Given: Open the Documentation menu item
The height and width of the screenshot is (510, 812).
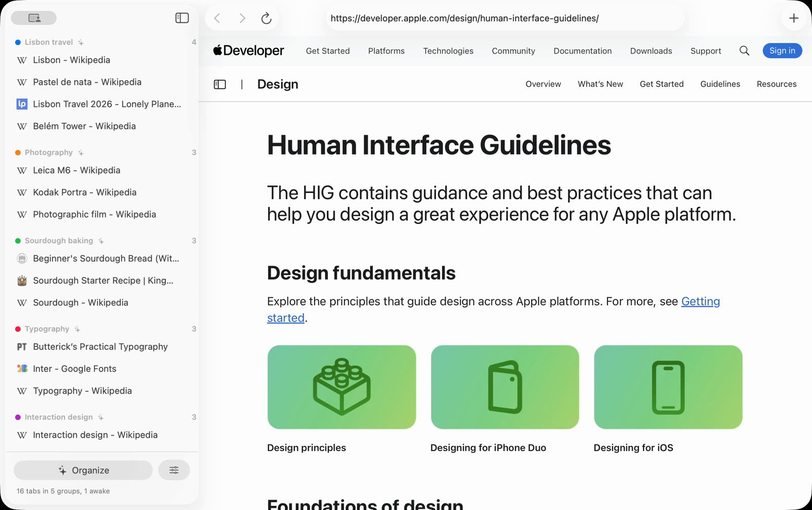Looking at the screenshot, I should (583, 51).
